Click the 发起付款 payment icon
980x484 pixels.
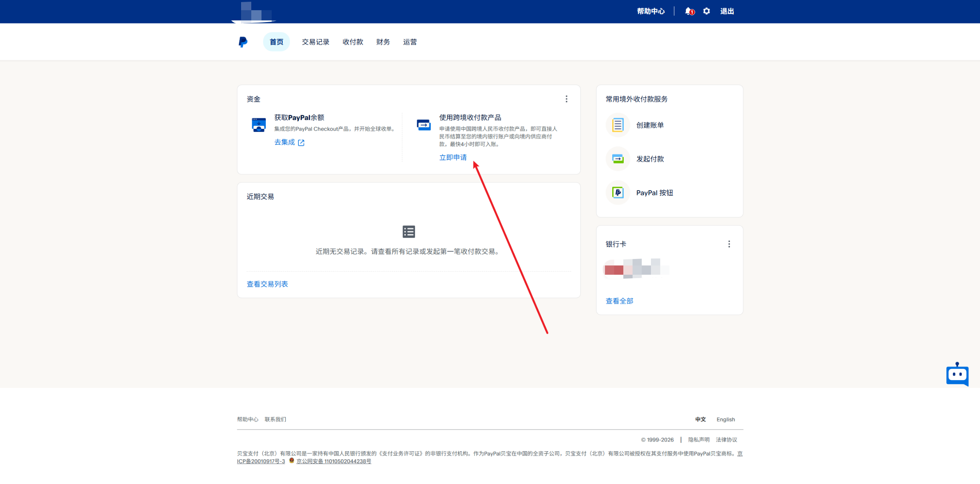point(617,159)
